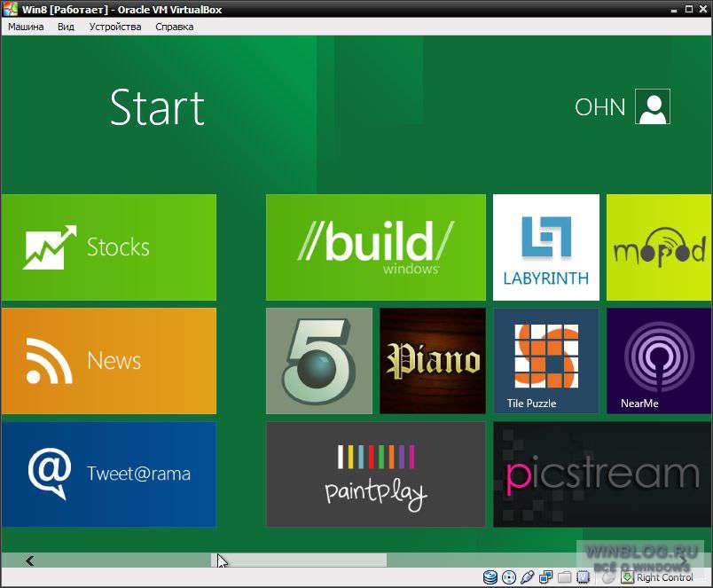Open the NearMe tile
Viewport: 713px width, 588px height.
(659, 361)
